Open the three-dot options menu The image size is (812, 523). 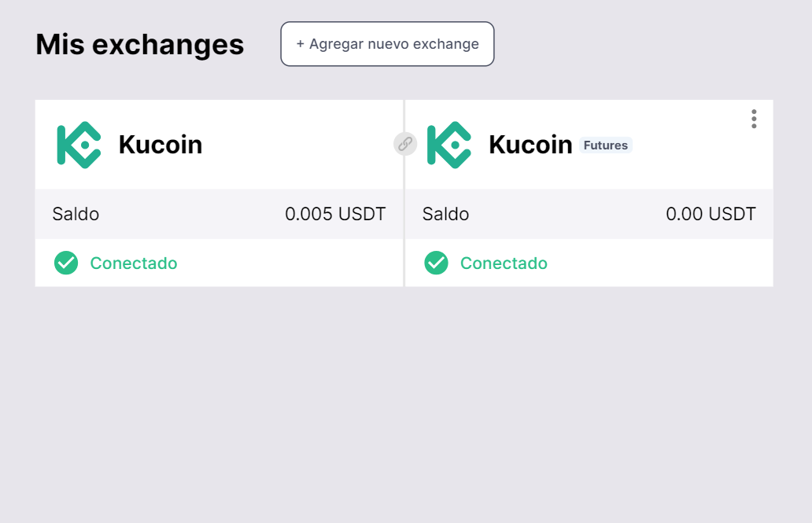(x=754, y=119)
